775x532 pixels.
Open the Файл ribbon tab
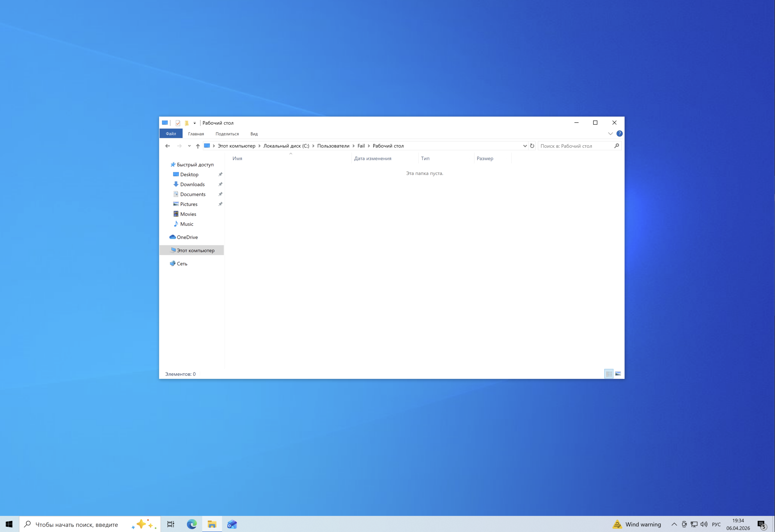click(x=171, y=134)
